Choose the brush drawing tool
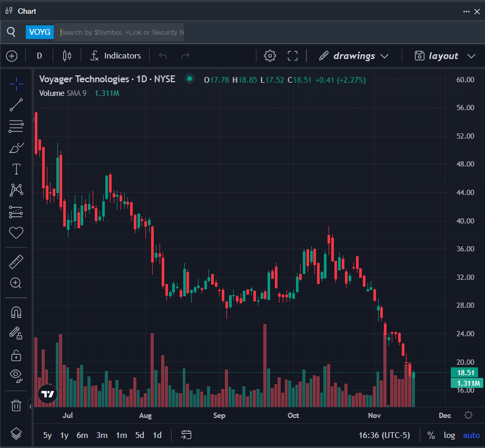Screen dimensions: 485x448 tap(16, 148)
